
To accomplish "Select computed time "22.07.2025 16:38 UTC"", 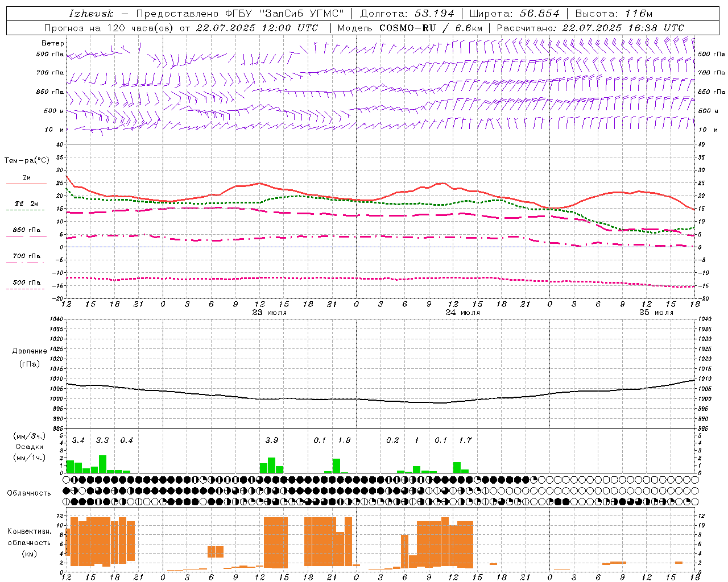I will 623,28.
